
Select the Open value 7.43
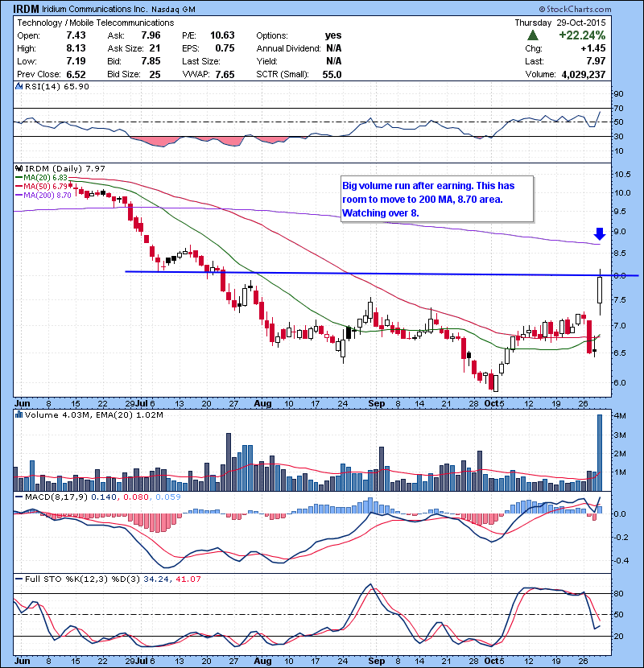pos(76,35)
